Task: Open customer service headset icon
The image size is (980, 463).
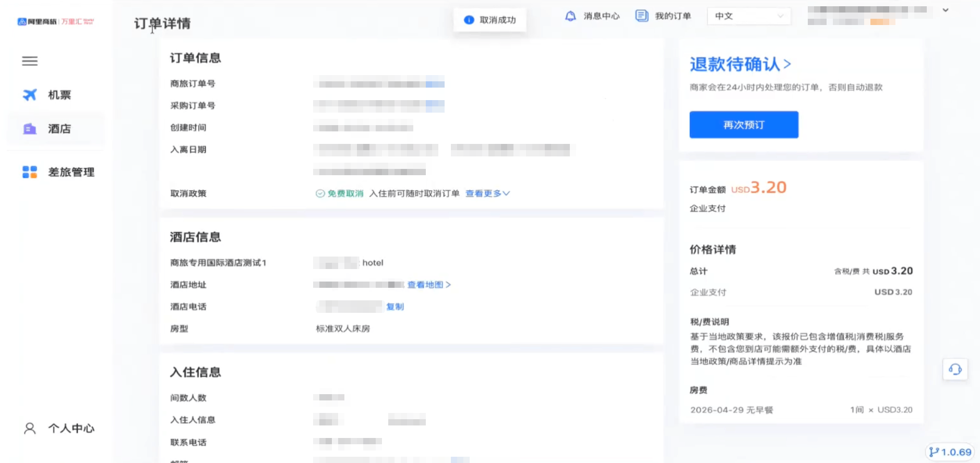Action: click(955, 370)
